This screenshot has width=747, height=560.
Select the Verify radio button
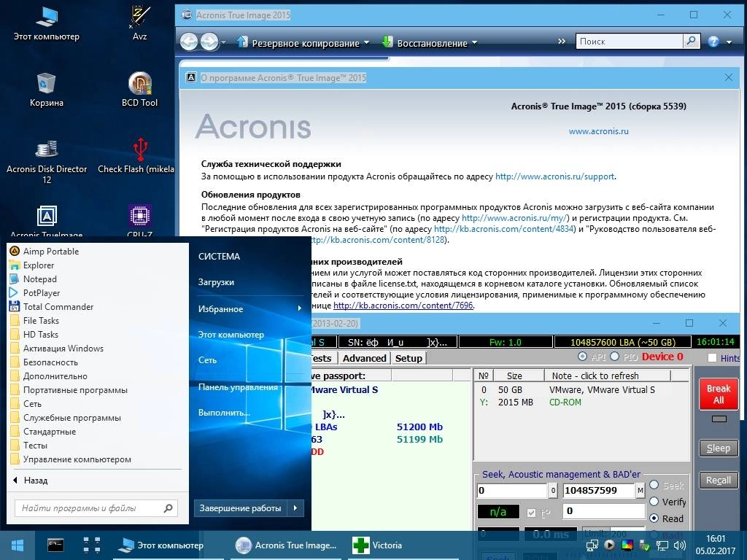654,502
